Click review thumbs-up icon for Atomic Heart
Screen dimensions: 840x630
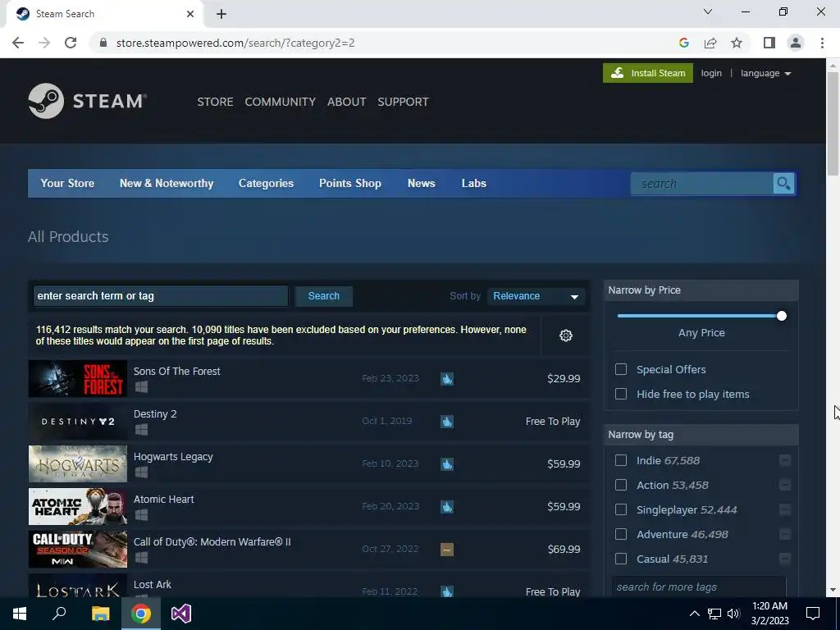(x=447, y=507)
